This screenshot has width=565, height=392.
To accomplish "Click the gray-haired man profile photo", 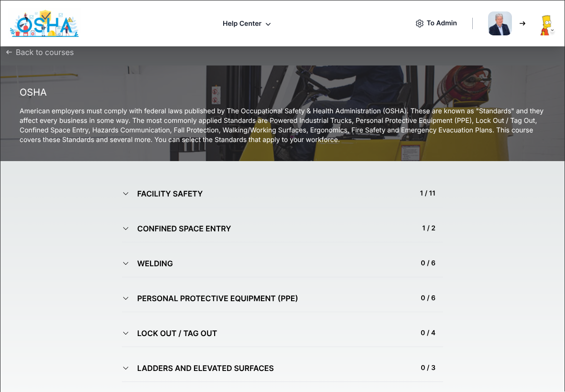I will tap(500, 23).
